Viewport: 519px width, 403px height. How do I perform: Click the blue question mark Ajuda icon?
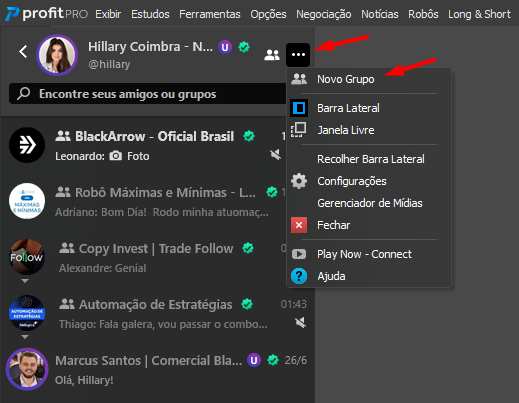[299, 276]
